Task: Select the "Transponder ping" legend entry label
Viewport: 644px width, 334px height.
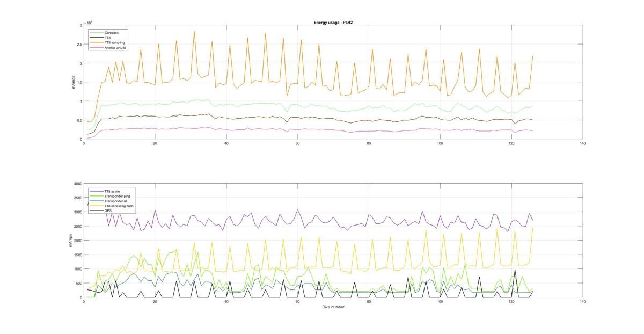Action: click(x=117, y=196)
